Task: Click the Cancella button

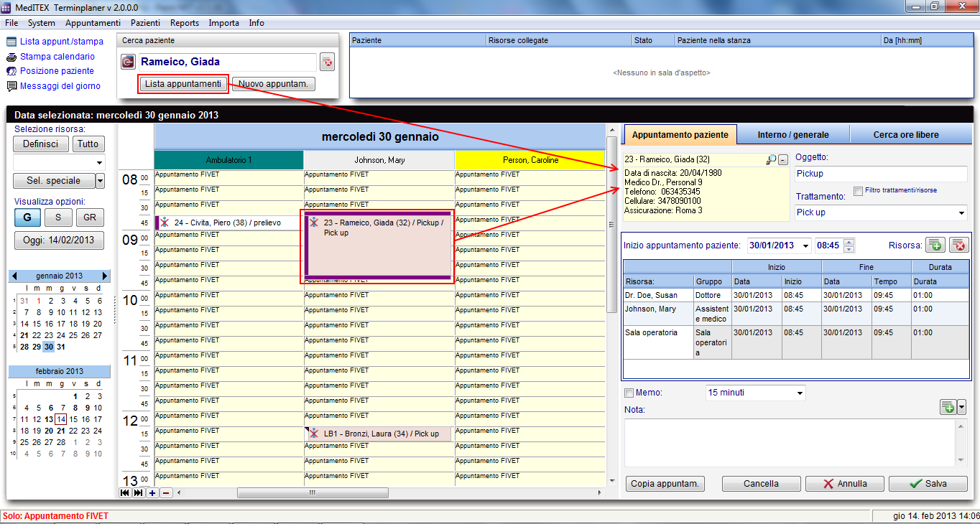Action: [x=762, y=484]
